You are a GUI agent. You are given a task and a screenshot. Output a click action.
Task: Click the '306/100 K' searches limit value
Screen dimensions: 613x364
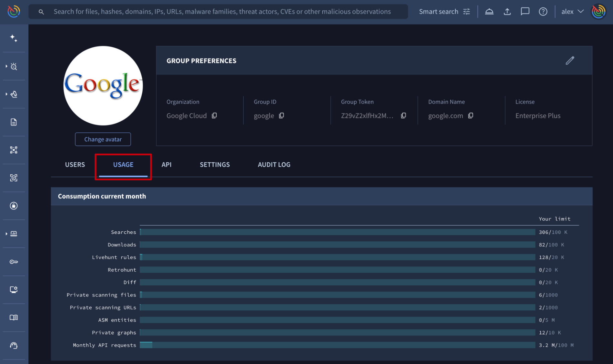[553, 232]
